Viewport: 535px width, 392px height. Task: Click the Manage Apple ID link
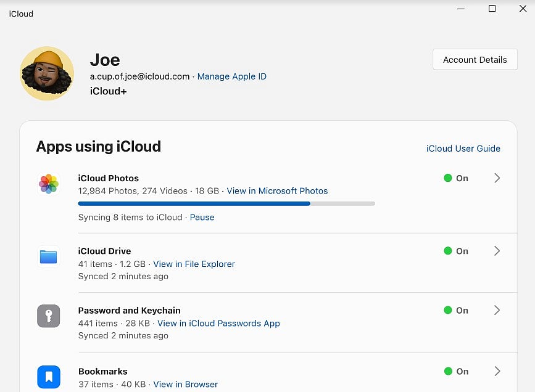tap(231, 76)
